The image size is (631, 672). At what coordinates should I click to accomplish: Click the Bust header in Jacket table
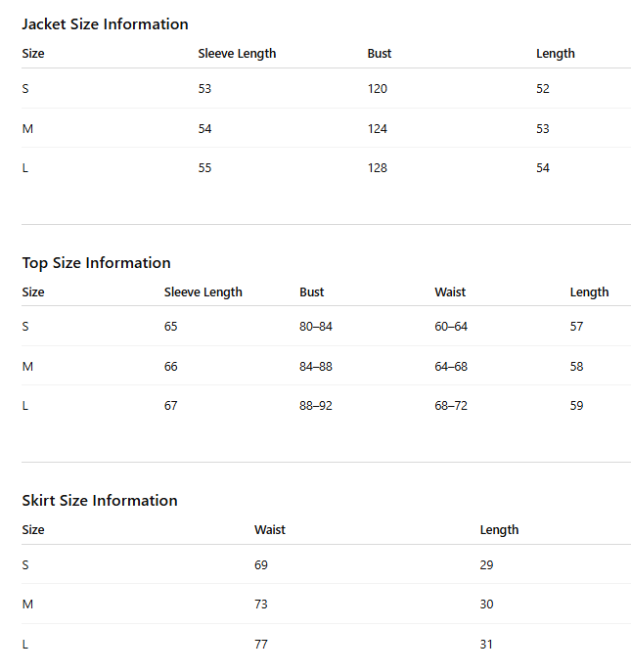click(x=380, y=54)
